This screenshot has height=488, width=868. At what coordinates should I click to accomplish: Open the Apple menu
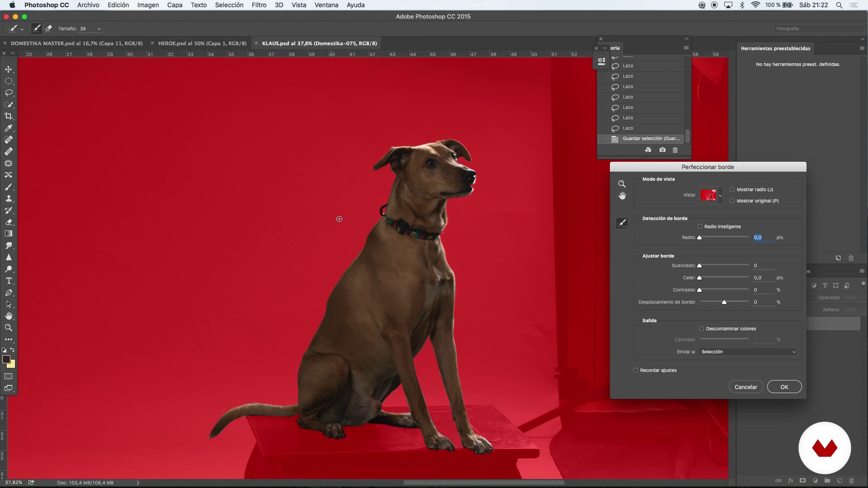coord(12,5)
